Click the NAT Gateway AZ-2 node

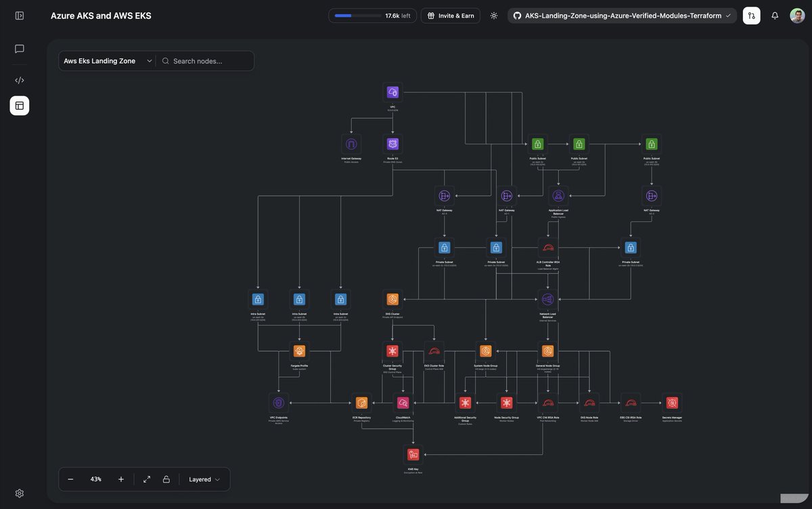652,196
